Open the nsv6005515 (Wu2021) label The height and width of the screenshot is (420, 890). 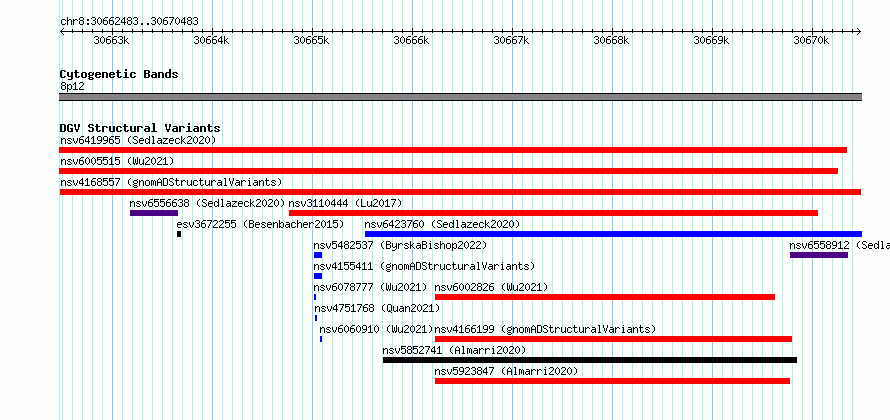pyautogui.click(x=117, y=161)
